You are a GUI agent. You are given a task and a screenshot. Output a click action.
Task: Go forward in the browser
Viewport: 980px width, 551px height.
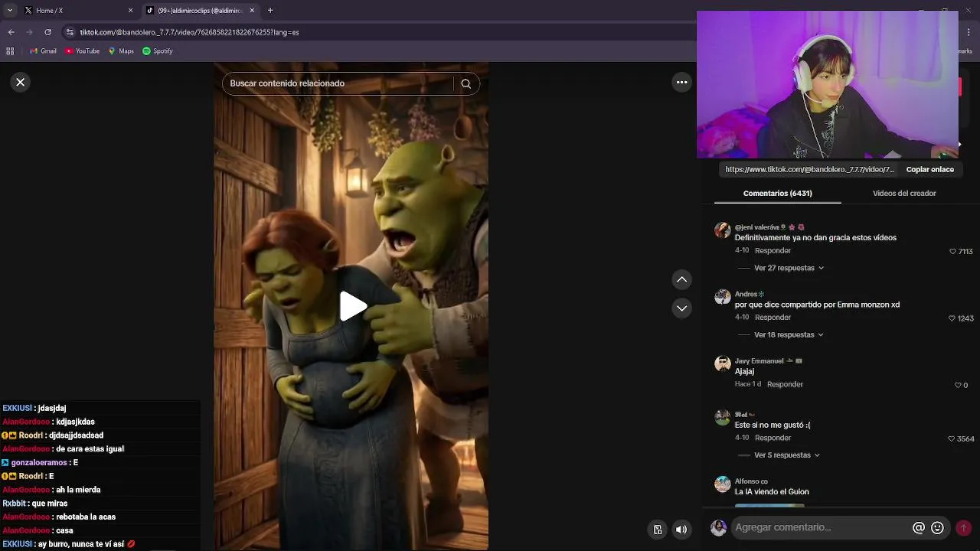point(29,32)
